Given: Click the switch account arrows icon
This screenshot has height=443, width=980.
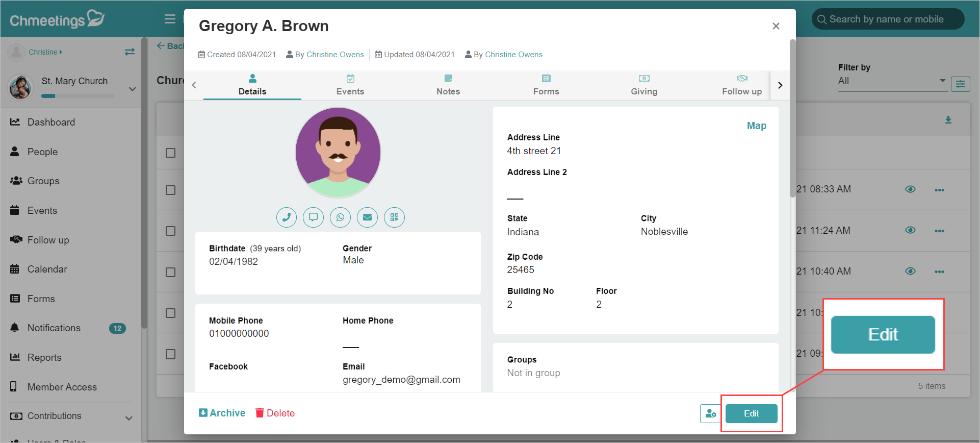Looking at the screenshot, I should [130, 52].
